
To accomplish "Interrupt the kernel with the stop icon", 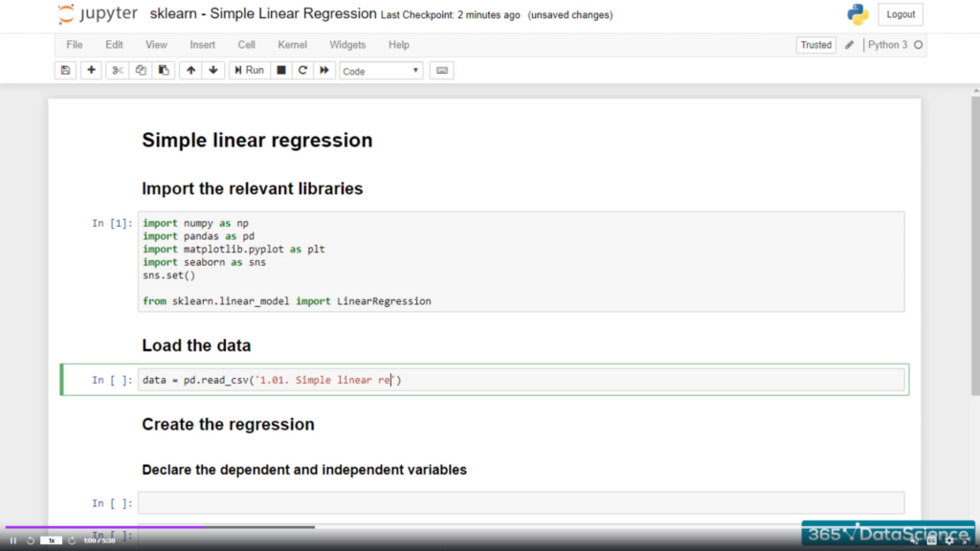I will point(281,71).
